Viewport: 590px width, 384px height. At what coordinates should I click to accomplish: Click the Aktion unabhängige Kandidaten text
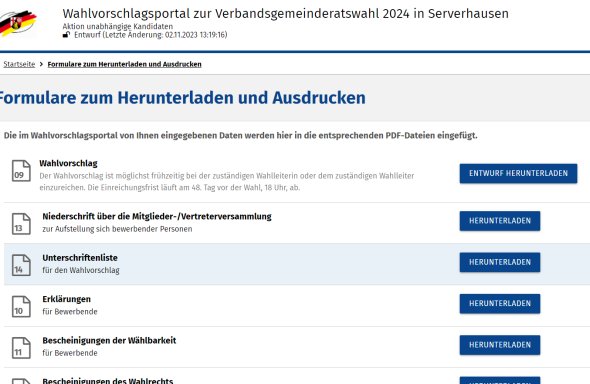tap(118, 26)
